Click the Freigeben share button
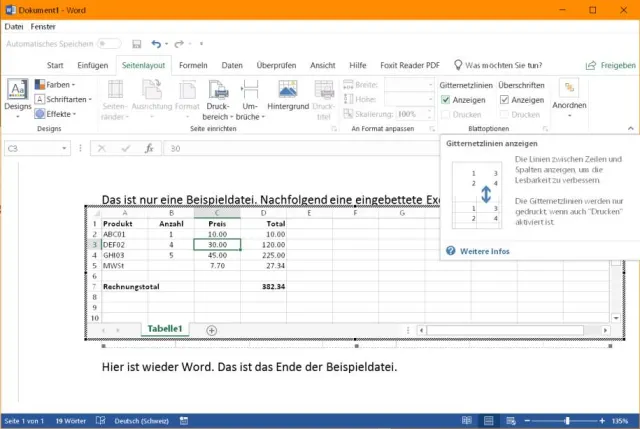 tap(610, 65)
